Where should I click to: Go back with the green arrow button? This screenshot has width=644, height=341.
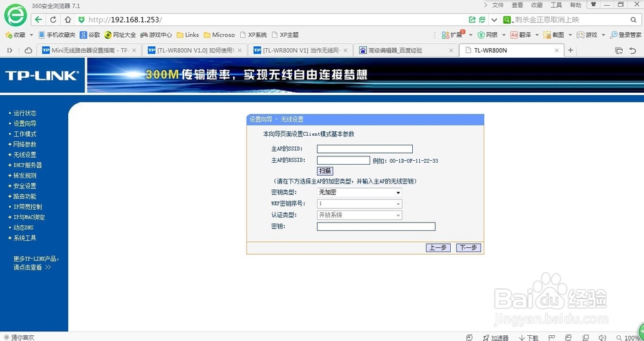tap(38, 20)
